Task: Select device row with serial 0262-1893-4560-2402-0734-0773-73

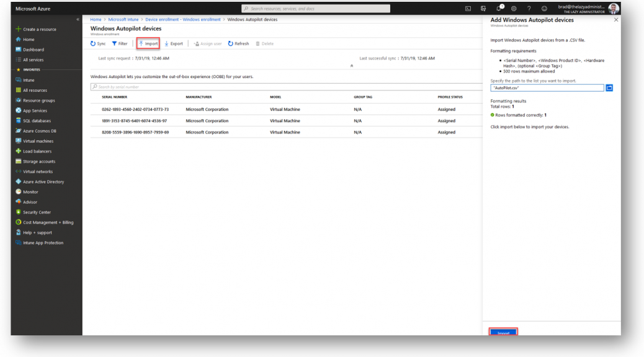Action: pos(286,110)
